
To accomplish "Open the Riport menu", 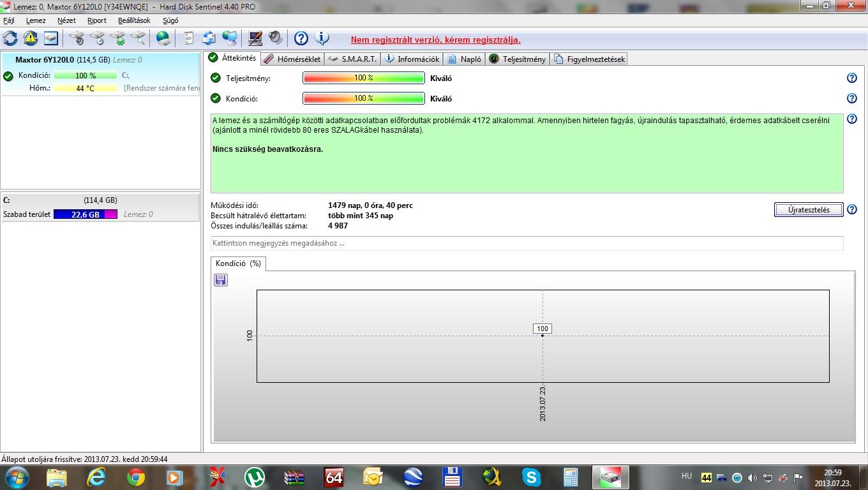I will pyautogui.click(x=97, y=20).
